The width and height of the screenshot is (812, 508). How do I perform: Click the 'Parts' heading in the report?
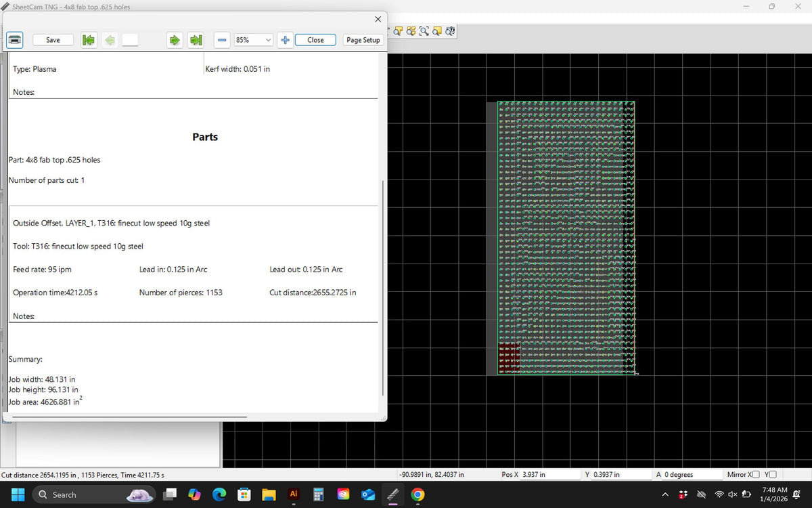[x=205, y=137]
